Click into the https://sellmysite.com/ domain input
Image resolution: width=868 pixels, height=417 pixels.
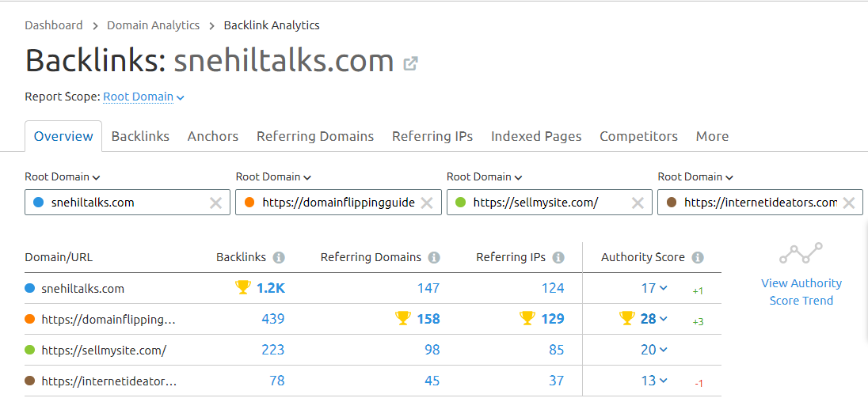point(545,203)
